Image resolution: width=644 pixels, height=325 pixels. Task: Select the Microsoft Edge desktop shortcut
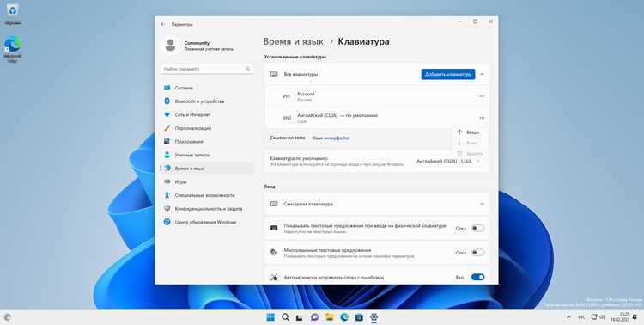(x=12, y=49)
